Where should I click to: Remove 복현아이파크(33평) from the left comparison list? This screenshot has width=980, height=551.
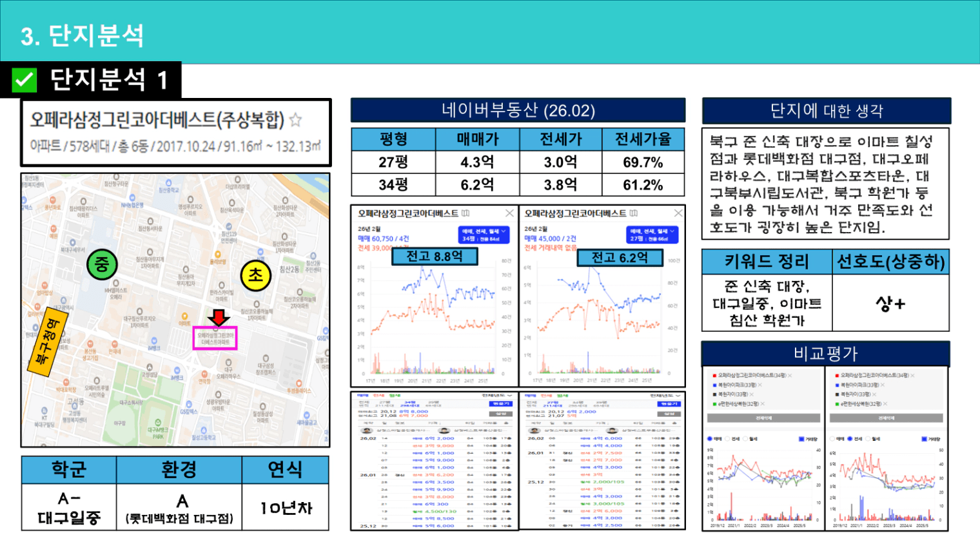760,385
